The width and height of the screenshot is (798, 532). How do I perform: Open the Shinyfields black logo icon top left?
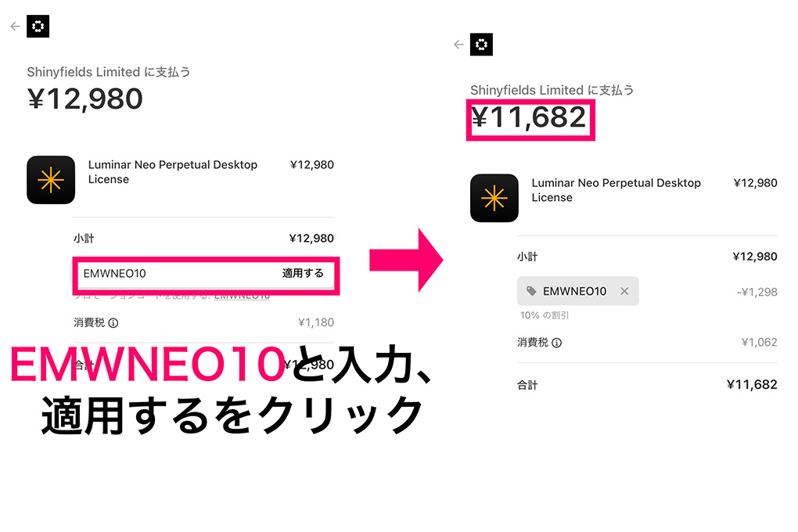click(x=38, y=26)
